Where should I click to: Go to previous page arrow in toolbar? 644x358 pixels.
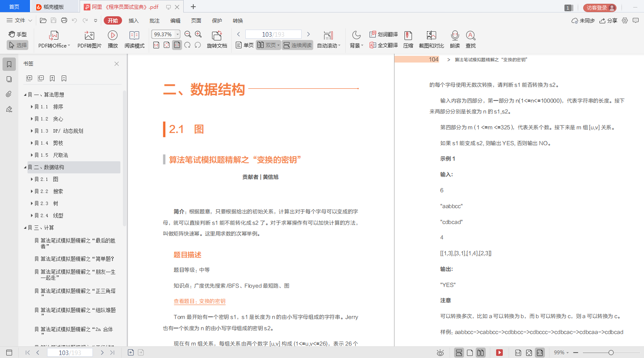pos(238,34)
